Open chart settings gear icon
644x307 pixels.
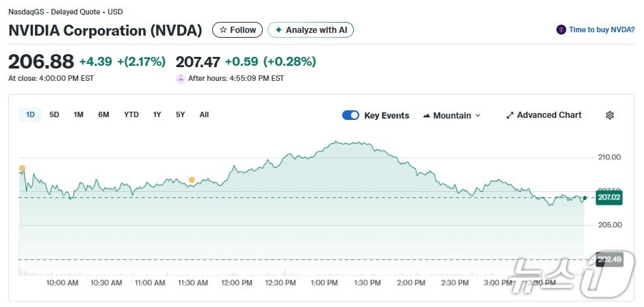[x=610, y=115]
